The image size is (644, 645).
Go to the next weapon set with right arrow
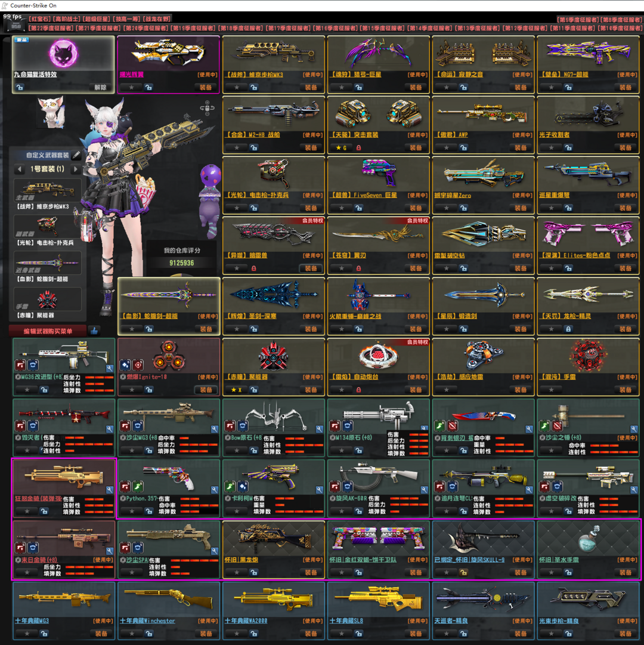75,169
